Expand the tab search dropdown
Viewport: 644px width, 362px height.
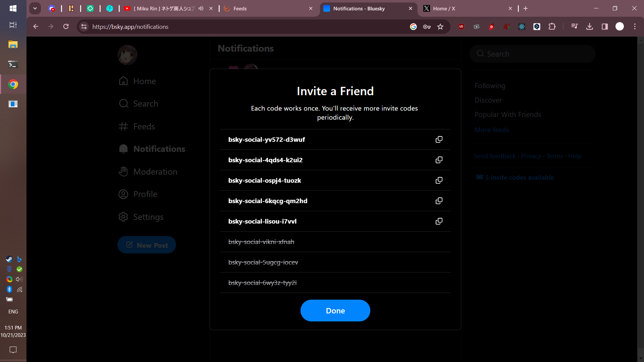point(35,9)
